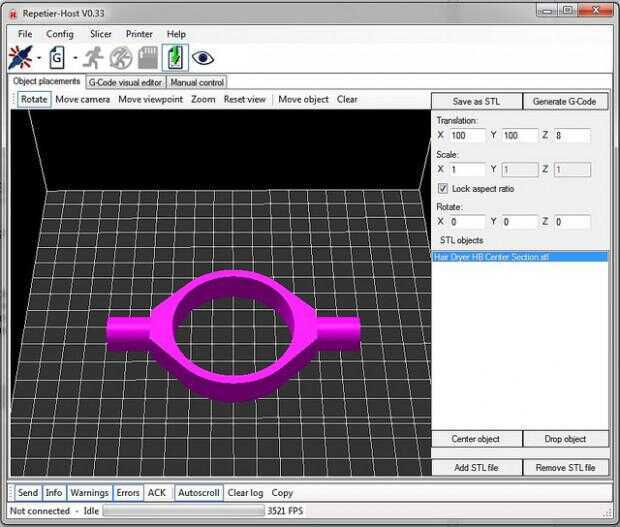Click the Translation Y field
Viewport: 620px width, 527px height.
[x=520, y=136]
